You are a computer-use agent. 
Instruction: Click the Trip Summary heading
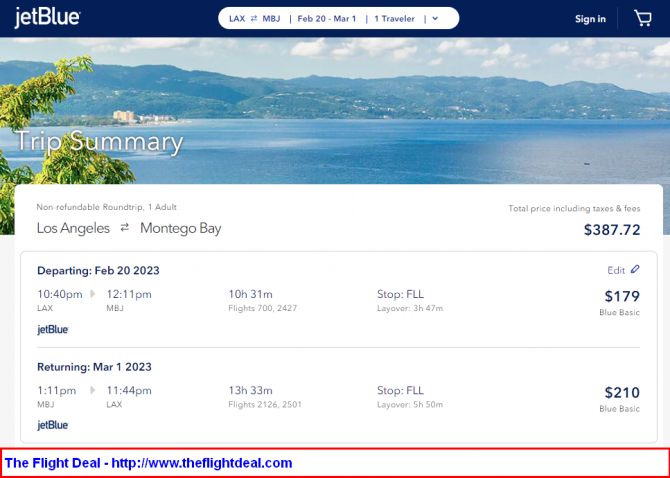point(100,141)
